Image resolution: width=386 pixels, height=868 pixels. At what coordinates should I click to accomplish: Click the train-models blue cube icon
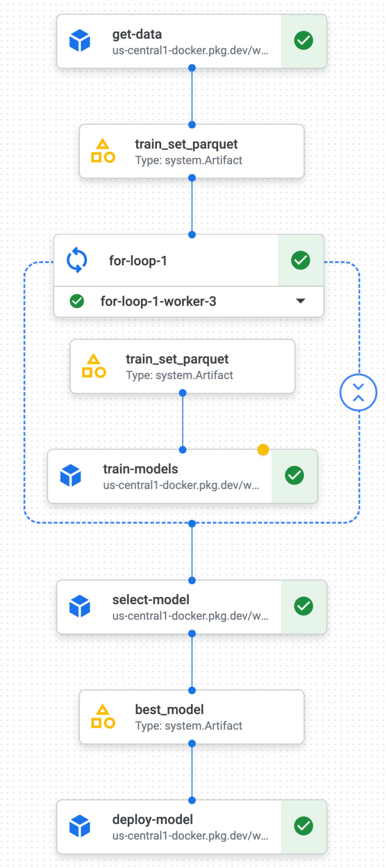click(x=70, y=476)
